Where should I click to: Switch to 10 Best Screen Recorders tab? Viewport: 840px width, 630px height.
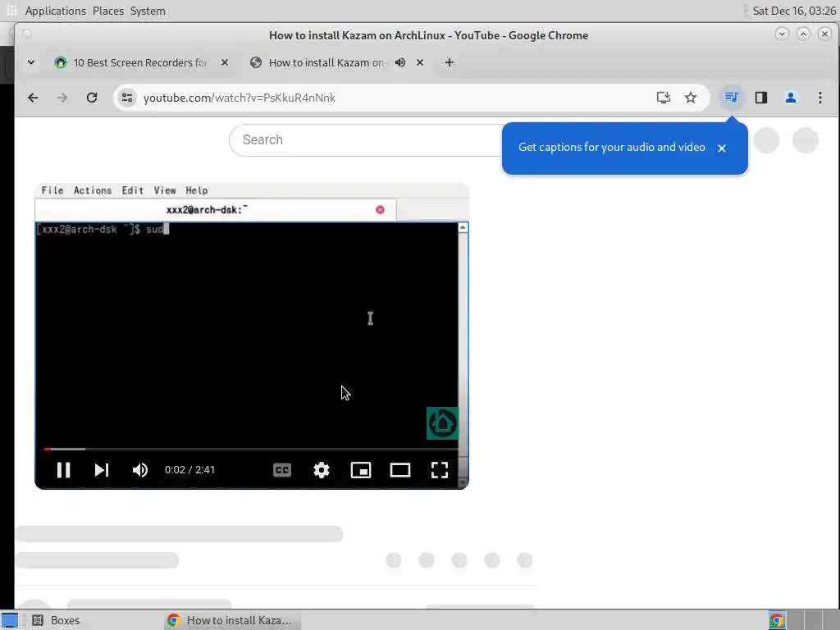(139, 62)
